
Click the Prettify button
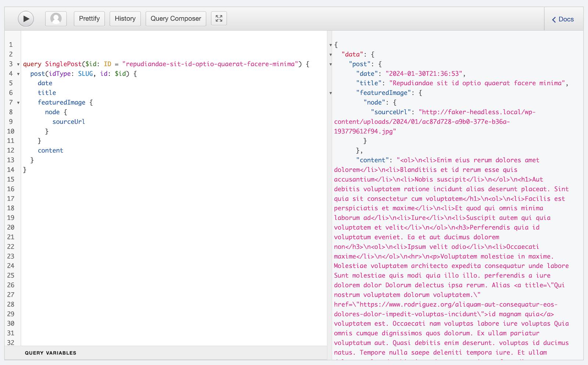(x=89, y=18)
